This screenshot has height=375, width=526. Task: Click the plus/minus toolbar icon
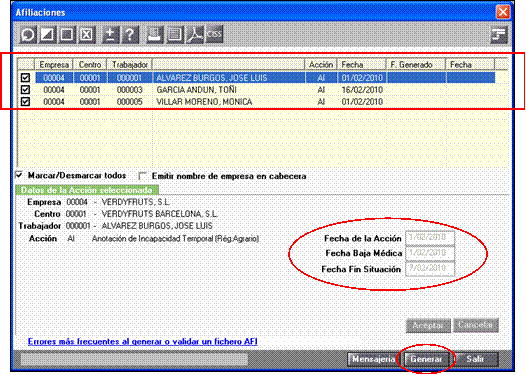[110, 34]
